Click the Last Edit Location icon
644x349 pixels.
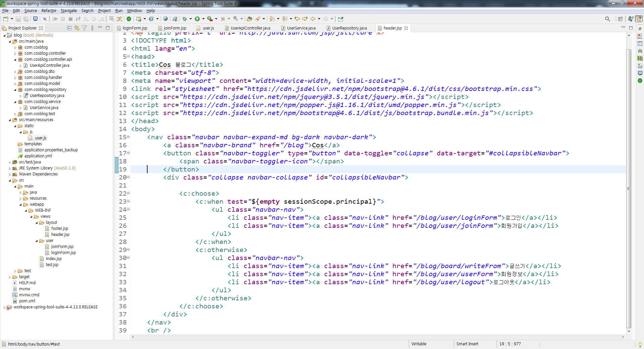click(x=297, y=19)
